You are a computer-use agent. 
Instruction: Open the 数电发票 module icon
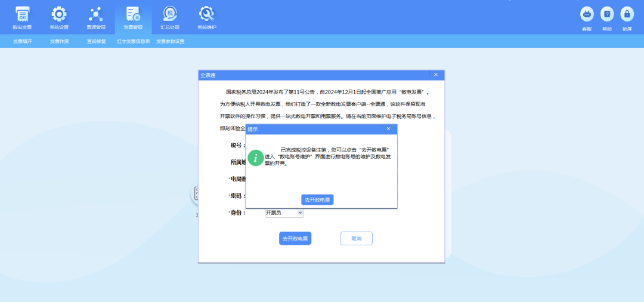22,14
